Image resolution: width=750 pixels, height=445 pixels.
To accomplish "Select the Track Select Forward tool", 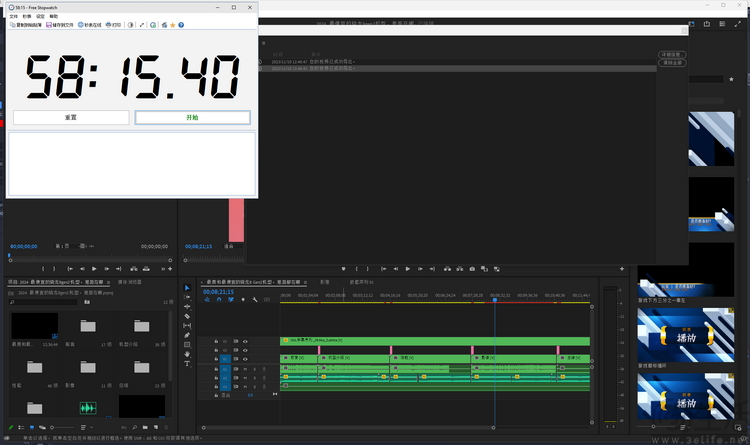I will coord(187,297).
